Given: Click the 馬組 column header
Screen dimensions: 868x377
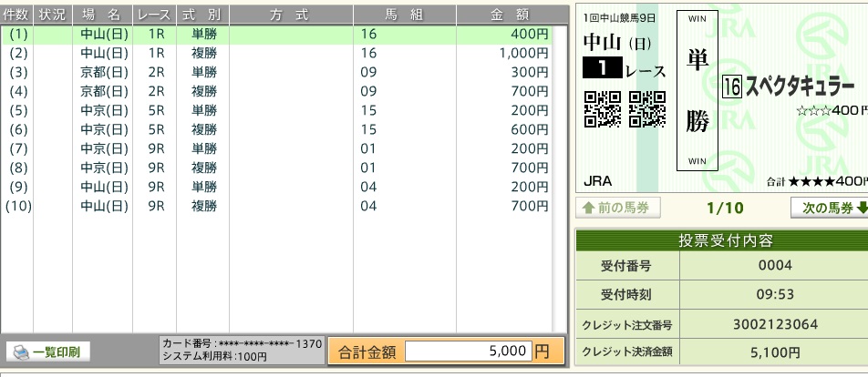Looking at the screenshot, I should 405,15.
